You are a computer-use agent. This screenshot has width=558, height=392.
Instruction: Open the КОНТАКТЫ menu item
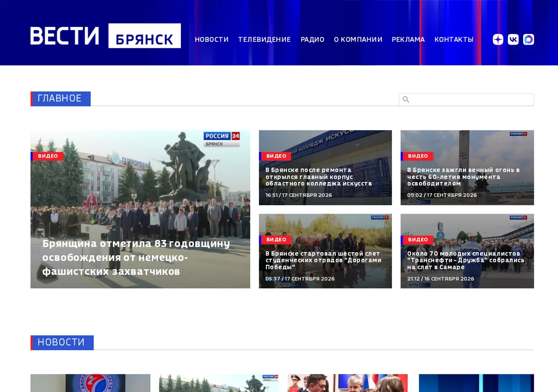coord(454,39)
